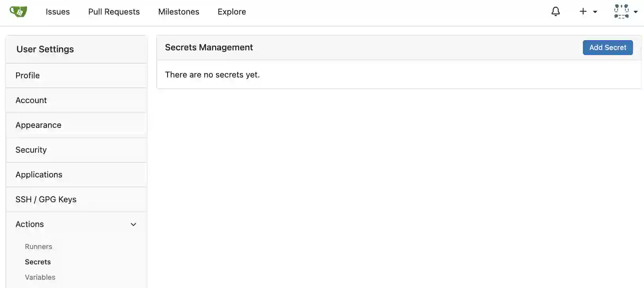The height and width of the screenshot is (288, 644).
Task: Click the plus create-new icon
Action: [583, 12]
